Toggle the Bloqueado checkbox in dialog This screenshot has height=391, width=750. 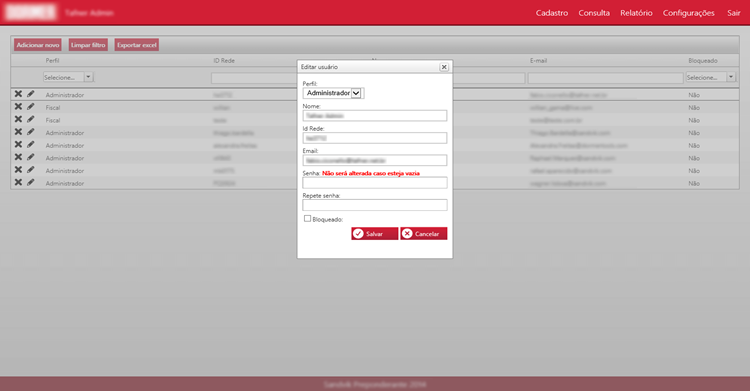click(307, 219)
